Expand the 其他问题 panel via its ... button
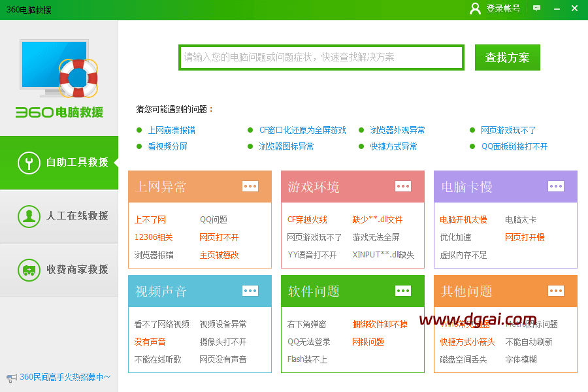The height and width of the screenshot is (392, 588). coord(556,291)
